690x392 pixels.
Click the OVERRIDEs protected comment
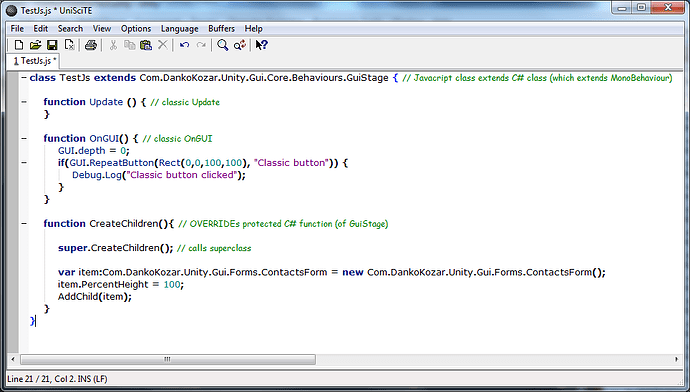(283, 223)
